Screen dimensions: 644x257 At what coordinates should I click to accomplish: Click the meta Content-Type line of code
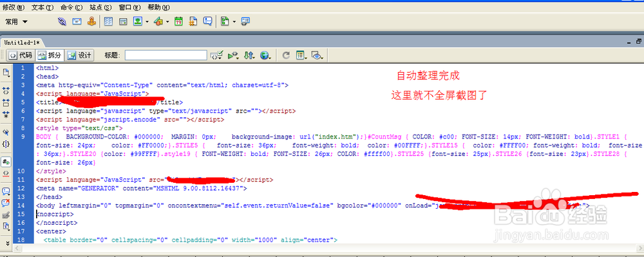point(162,85)
